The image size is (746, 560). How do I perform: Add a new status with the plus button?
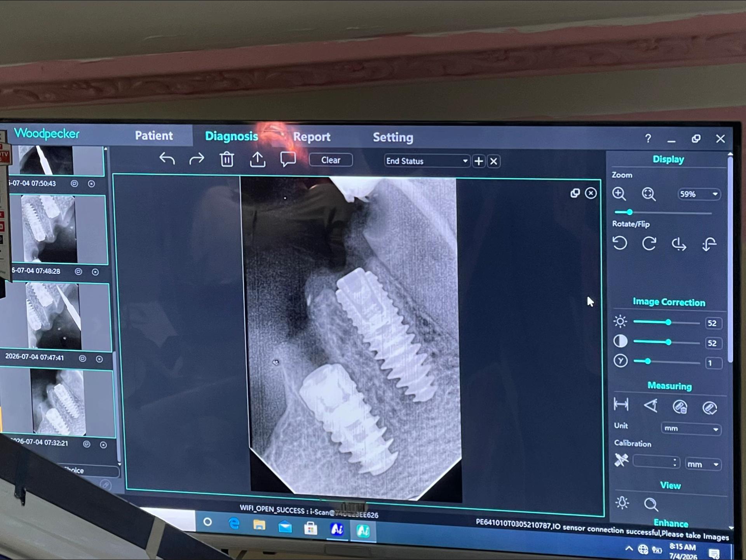[x=479, y=161]
